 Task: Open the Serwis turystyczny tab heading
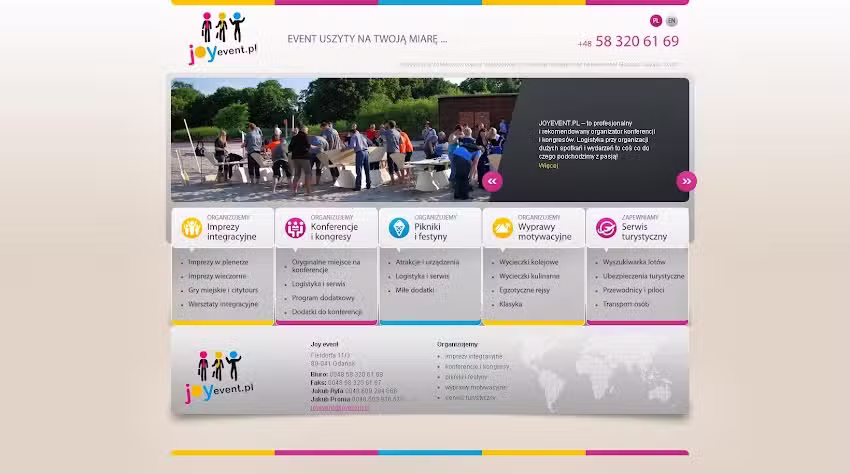pos(644,232)
